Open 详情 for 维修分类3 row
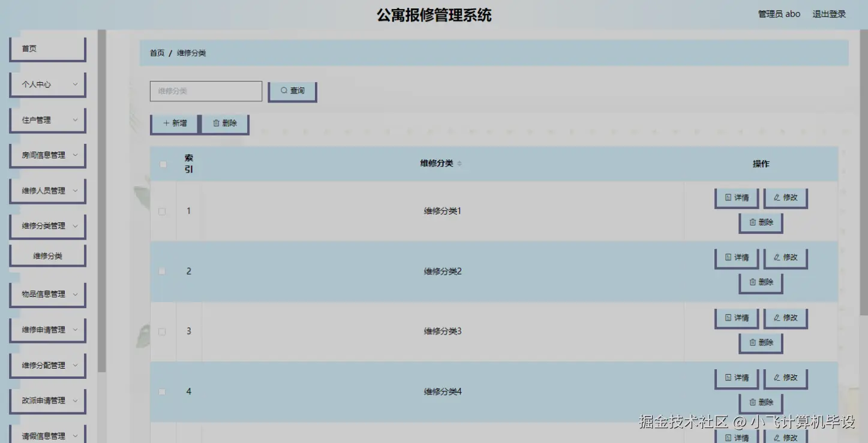 [737, 318]
